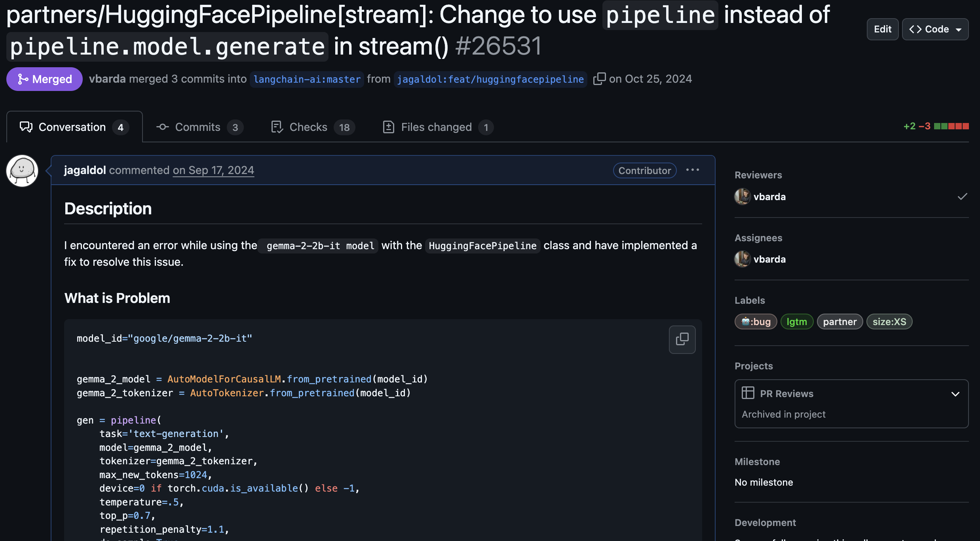Click the PR number #26531

[498, 46]
